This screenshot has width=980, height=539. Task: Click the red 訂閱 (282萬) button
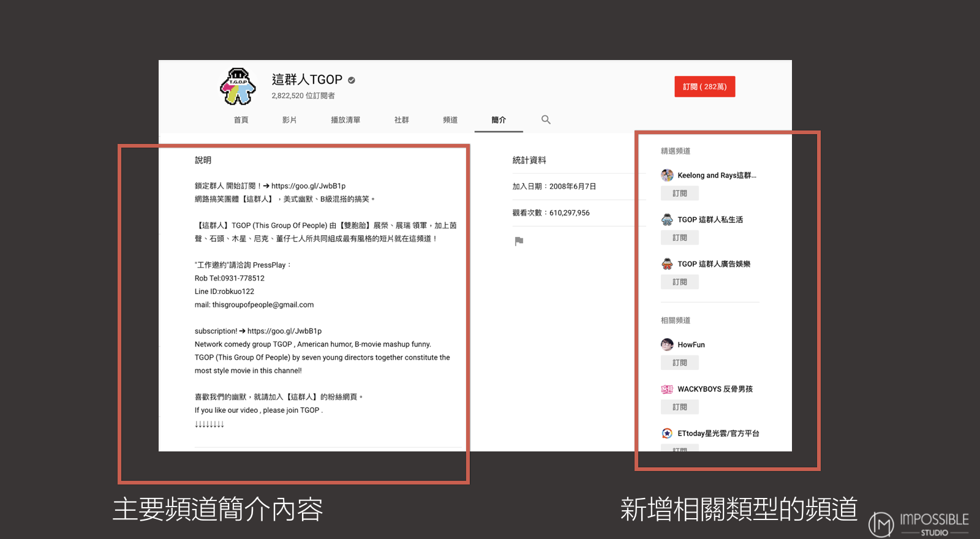point(705,87)
